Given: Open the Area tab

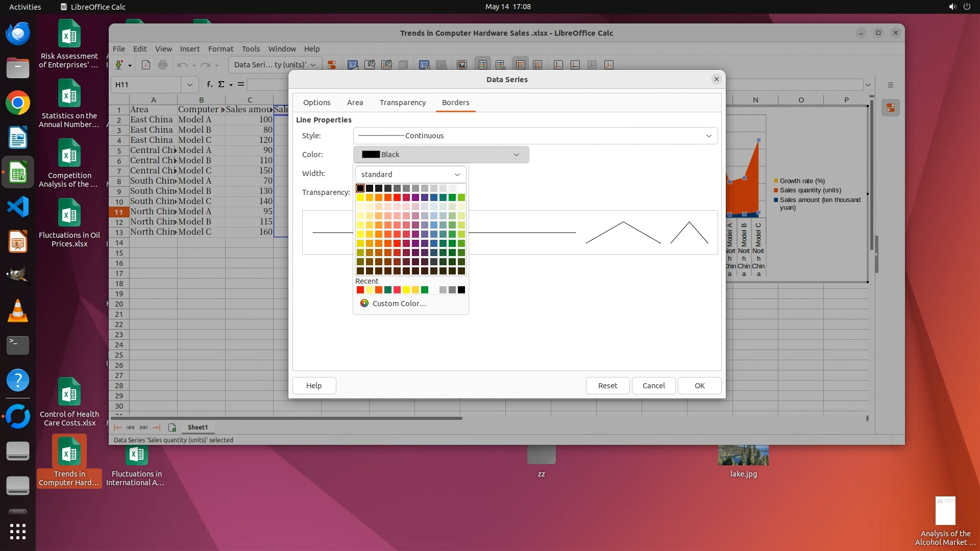Looking at the screenshot, I should (355, 103).
